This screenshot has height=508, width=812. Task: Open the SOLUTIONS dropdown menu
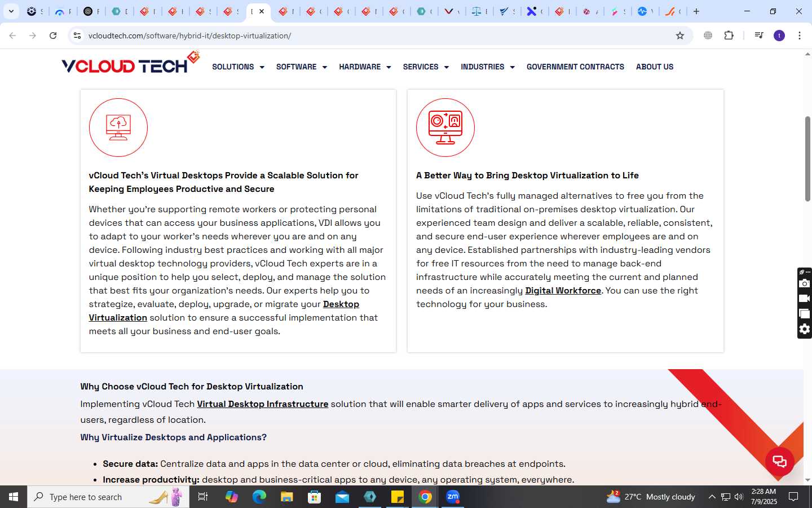pyautogui.click(x=238, y=67)
